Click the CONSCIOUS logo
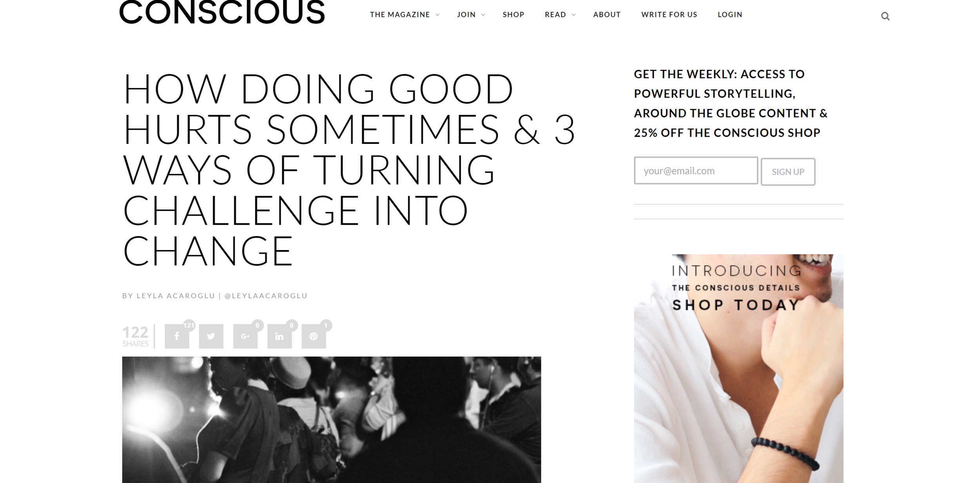 [222, 12]
